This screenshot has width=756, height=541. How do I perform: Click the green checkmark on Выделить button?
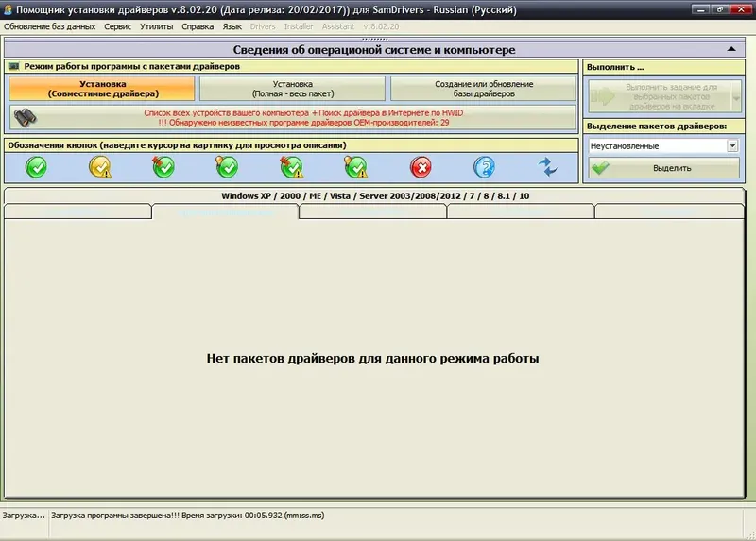tap(601, 168)
